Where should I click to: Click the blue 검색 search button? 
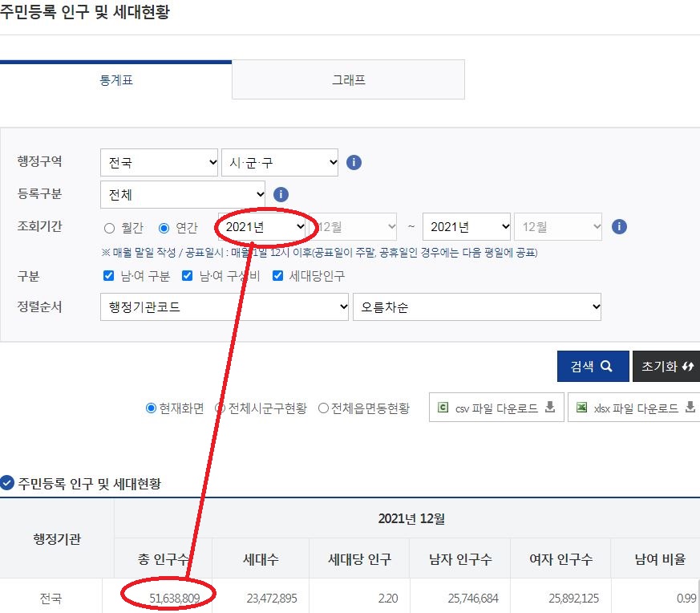click(x=593, y=367)
